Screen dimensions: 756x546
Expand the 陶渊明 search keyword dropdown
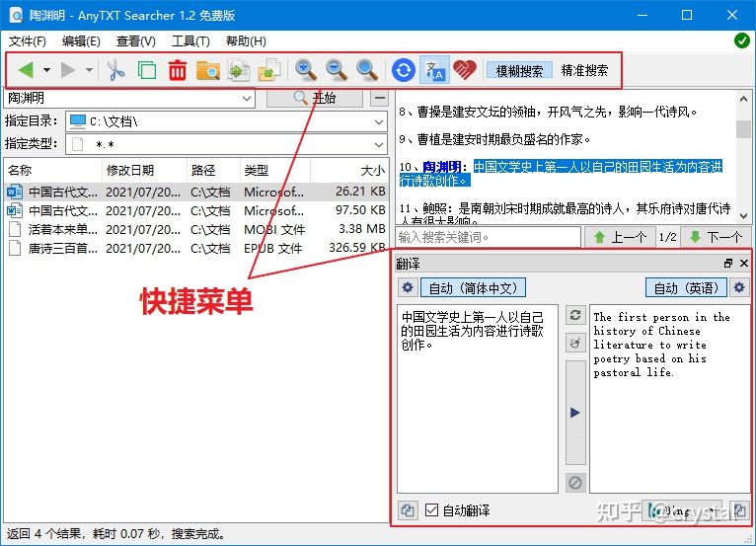[247, 99]
